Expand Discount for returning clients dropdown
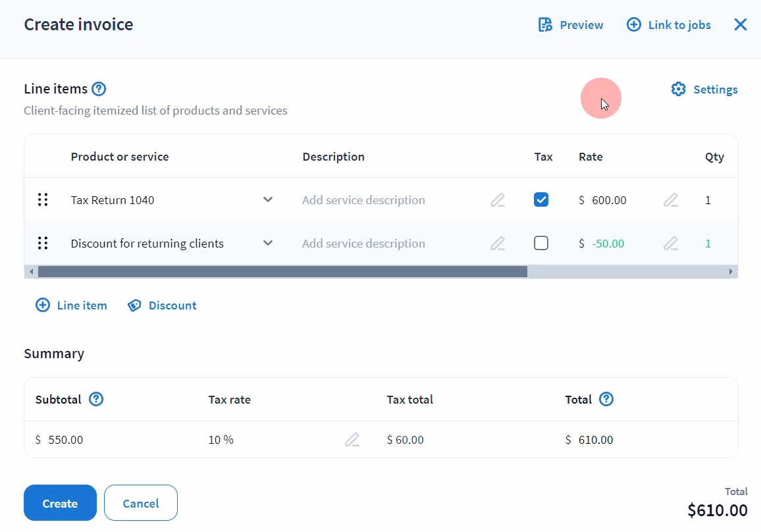The width and height of the screenshot is (761, 532). click(x=268, y=244)
